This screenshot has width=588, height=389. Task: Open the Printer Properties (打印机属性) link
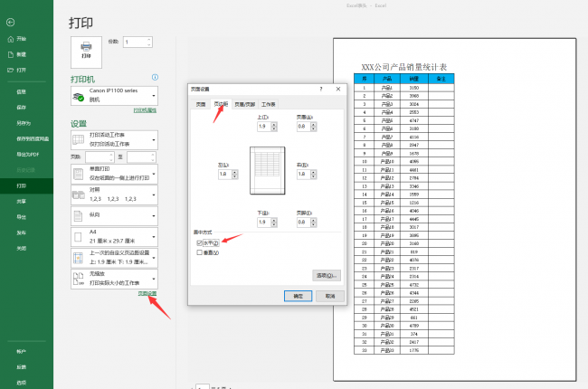click(x=145, y=110)
